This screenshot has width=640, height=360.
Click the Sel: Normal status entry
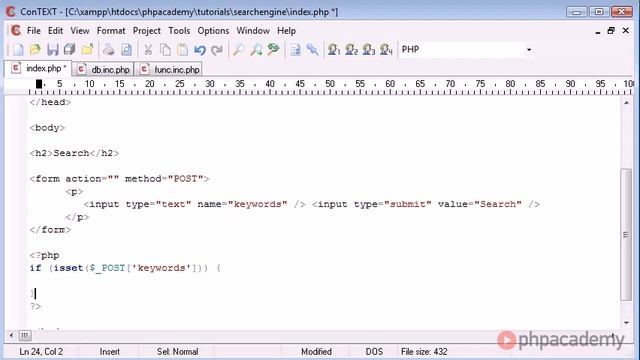177,351
